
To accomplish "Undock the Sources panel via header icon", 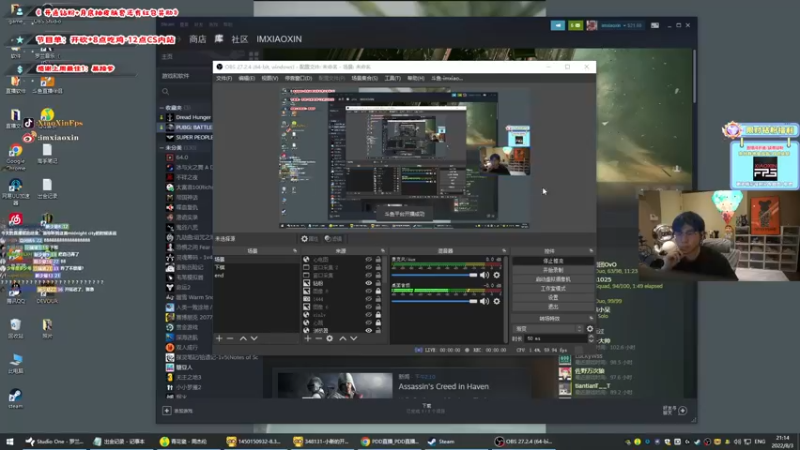I will (383, 251).
